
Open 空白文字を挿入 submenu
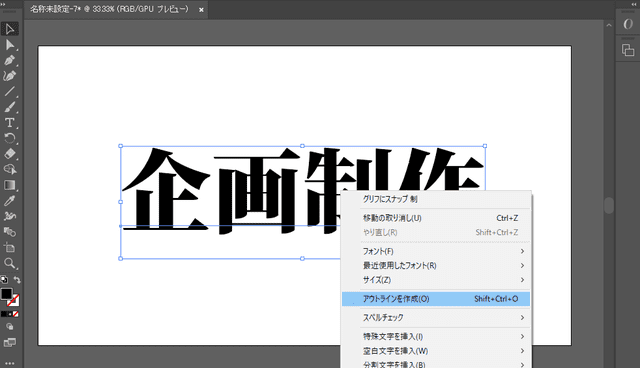[436, 351]
